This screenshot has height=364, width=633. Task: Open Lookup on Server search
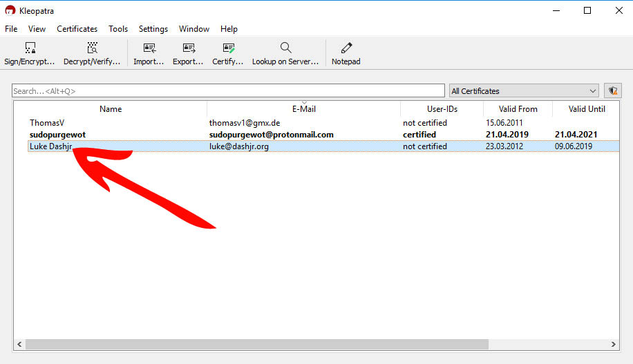click(x=285, y=53)
